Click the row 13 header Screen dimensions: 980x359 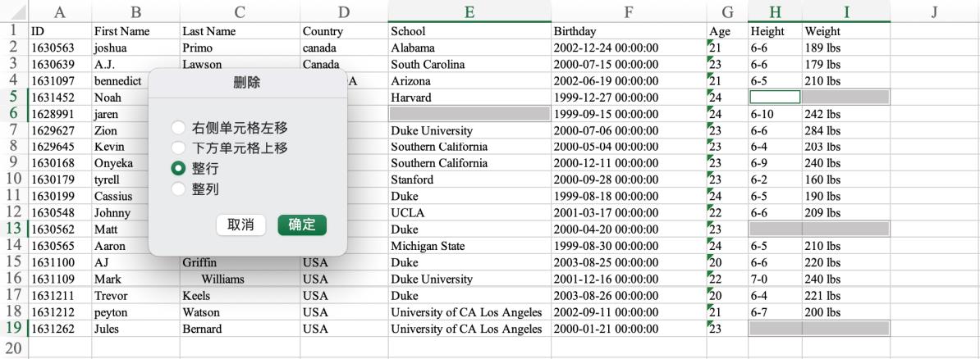(13, 229)
